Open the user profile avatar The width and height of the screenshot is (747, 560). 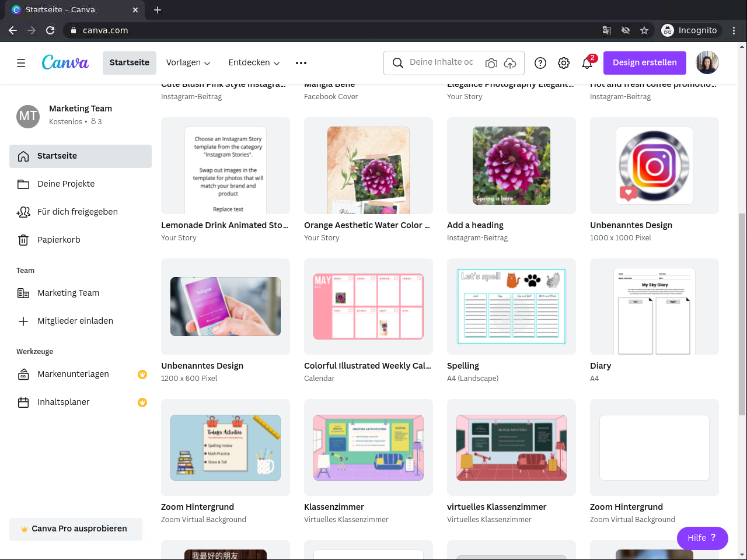pyautogui.click(x=707, y=62)
